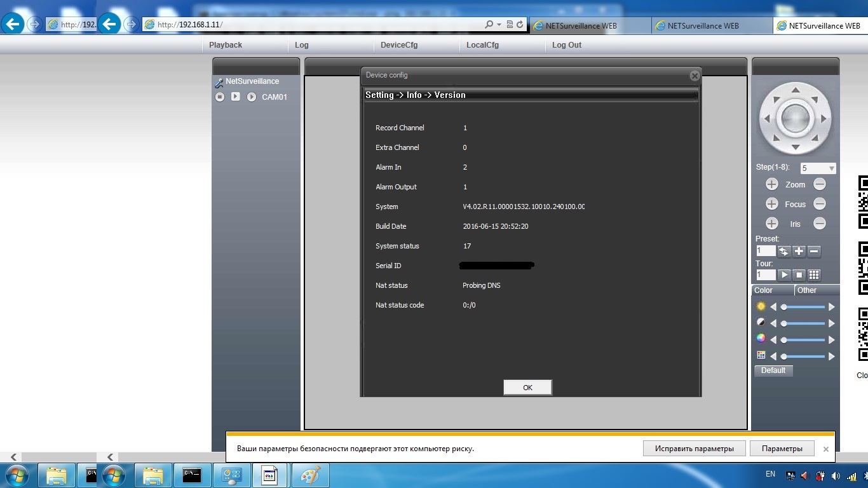
Task: Click the Preset number input field
Action: (766, 251)
